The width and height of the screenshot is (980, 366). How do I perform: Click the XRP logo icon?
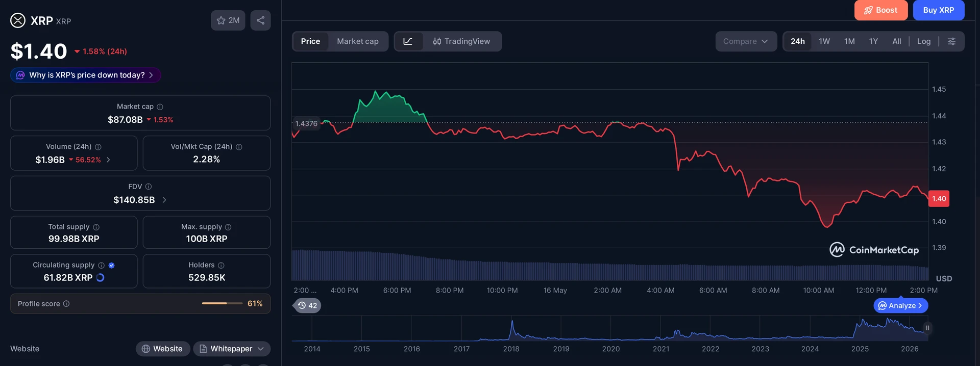[x=18, y=20]
